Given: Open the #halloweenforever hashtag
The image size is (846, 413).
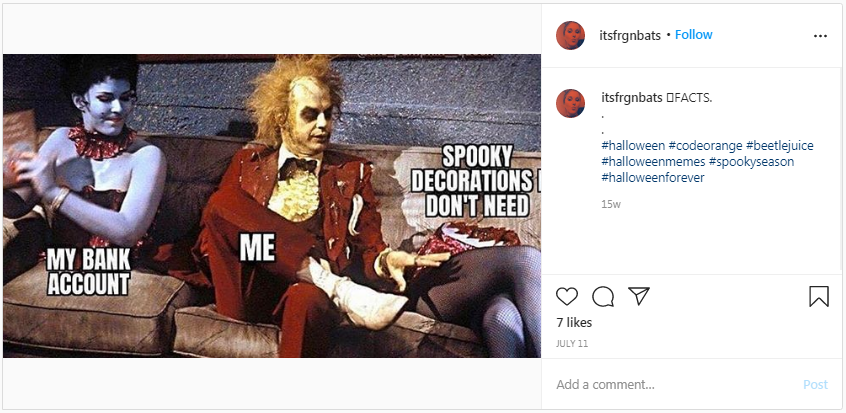Looking at the screenshot, I should [x=653, y=178].
